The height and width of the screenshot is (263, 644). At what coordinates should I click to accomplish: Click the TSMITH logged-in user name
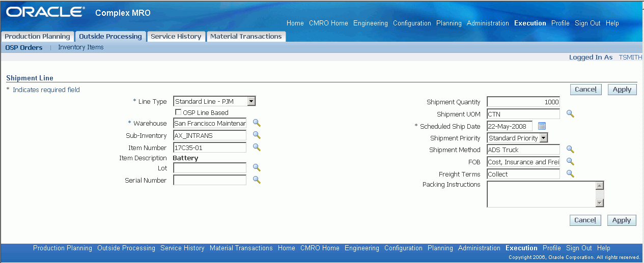point(630,57)
